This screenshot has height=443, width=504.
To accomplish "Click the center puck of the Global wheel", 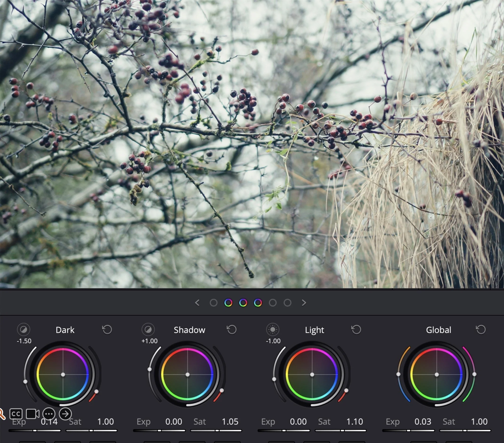I will [x=437, y=374].
